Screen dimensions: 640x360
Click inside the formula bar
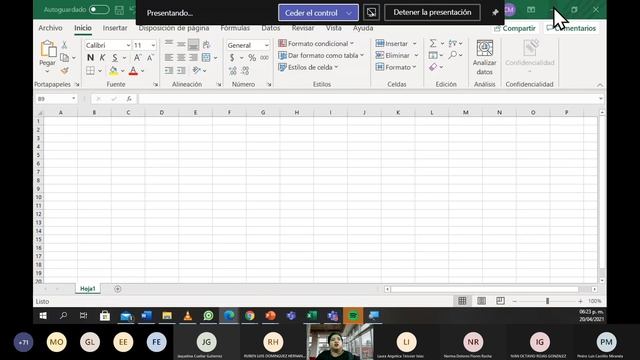point(367,99)
